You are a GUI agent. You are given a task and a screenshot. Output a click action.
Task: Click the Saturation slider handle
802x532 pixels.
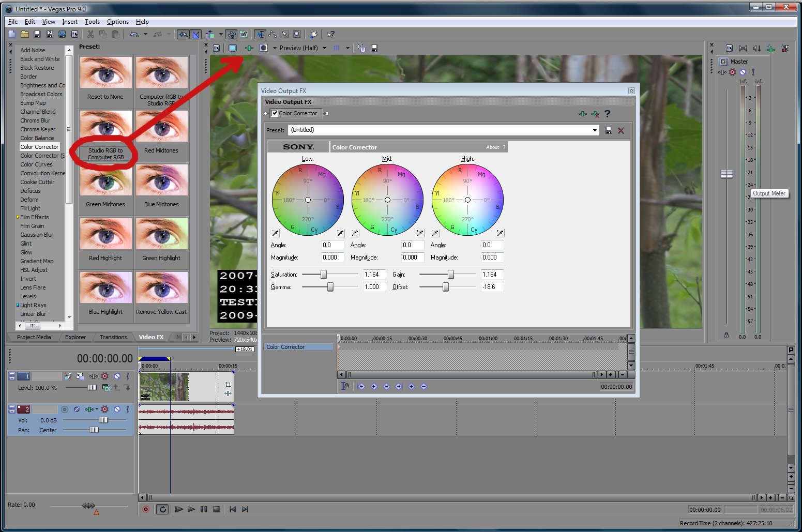pyautogui.click(x=324, y=275)
